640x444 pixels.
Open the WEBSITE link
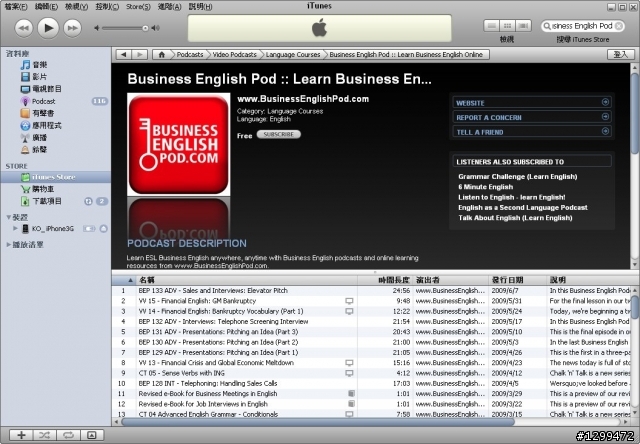(532, 102)
